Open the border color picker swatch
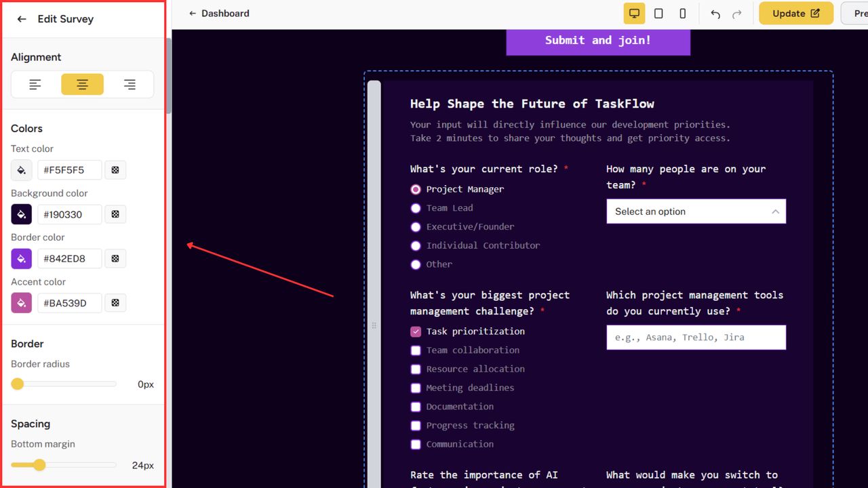 point(22,259)
